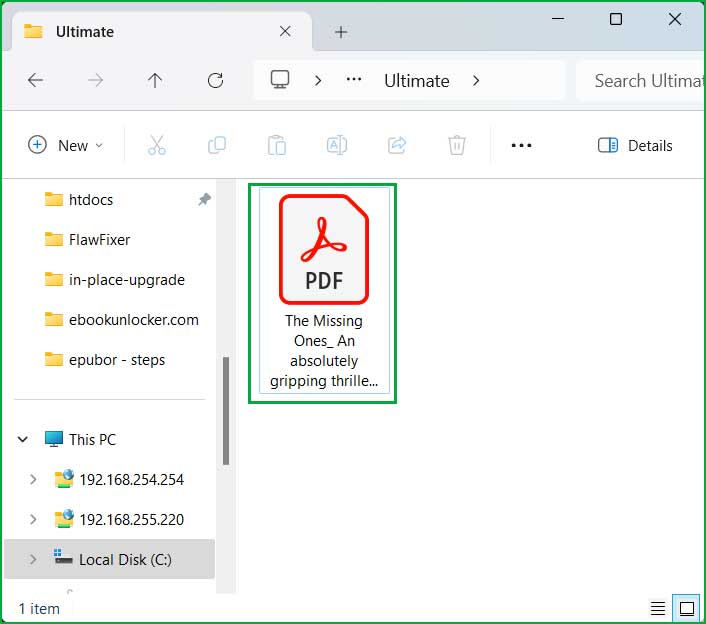The width and height of the screenshot is (706, 624).
Task: Click the PC icon in address bar
Action: 280,80
